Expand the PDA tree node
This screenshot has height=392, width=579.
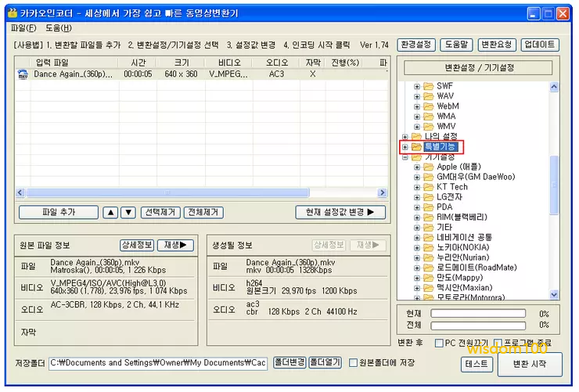pos(417,208)
